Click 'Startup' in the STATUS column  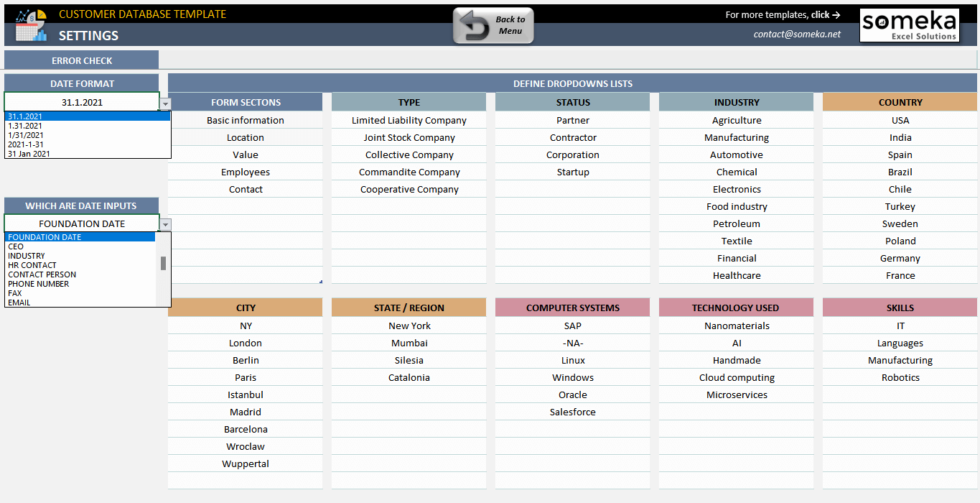click(572, 172)
